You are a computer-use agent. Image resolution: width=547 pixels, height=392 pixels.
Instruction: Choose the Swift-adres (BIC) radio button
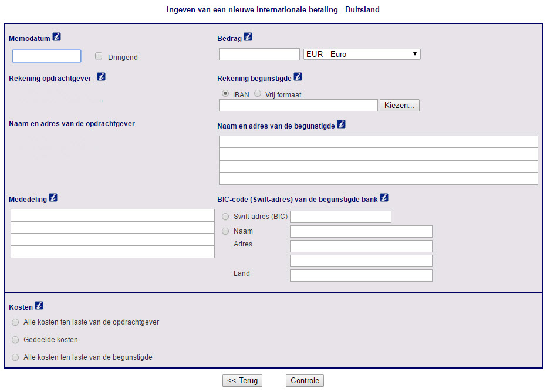tap(225, 217)
